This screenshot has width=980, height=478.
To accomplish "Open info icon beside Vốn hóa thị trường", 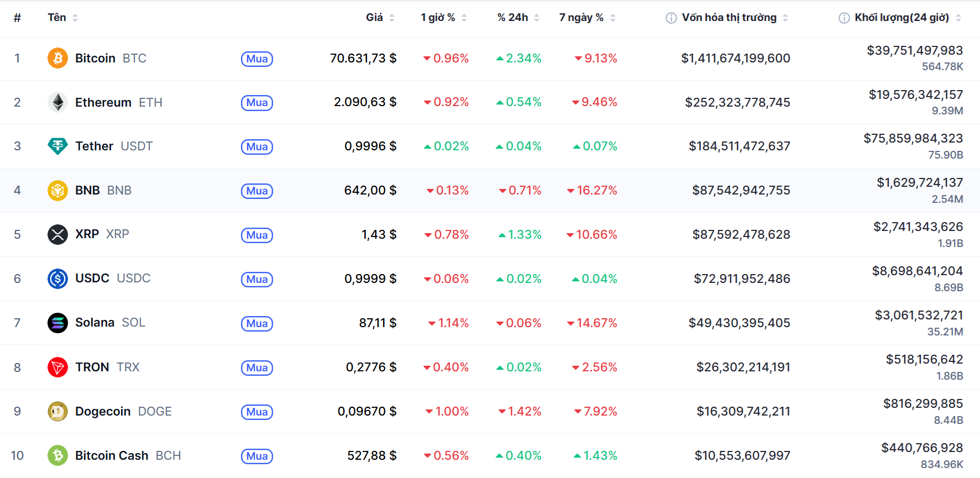I will point(671,18).
